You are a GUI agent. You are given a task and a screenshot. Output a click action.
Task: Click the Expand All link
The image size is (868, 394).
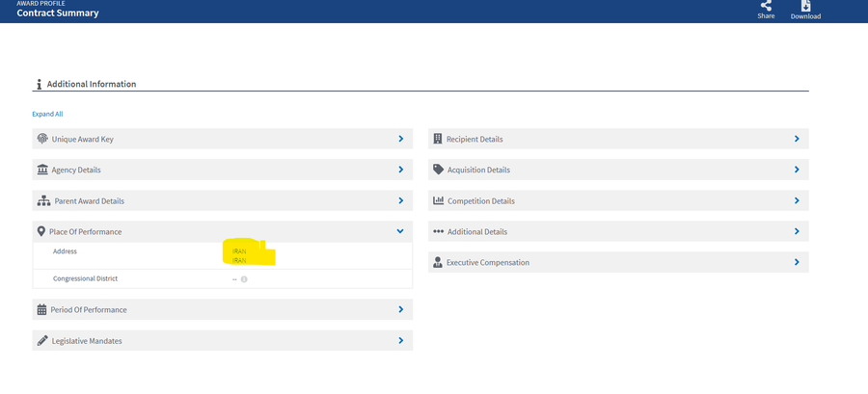pos(47,114)
